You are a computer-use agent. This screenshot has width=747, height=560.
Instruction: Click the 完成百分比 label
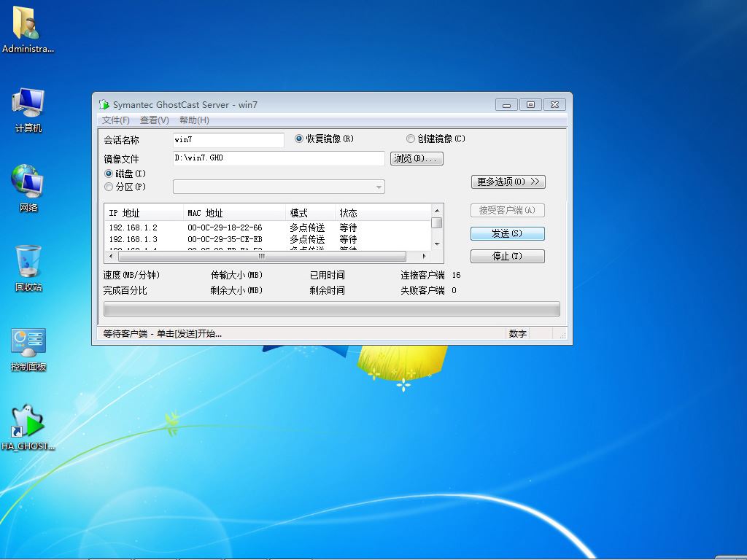(125, 290)
